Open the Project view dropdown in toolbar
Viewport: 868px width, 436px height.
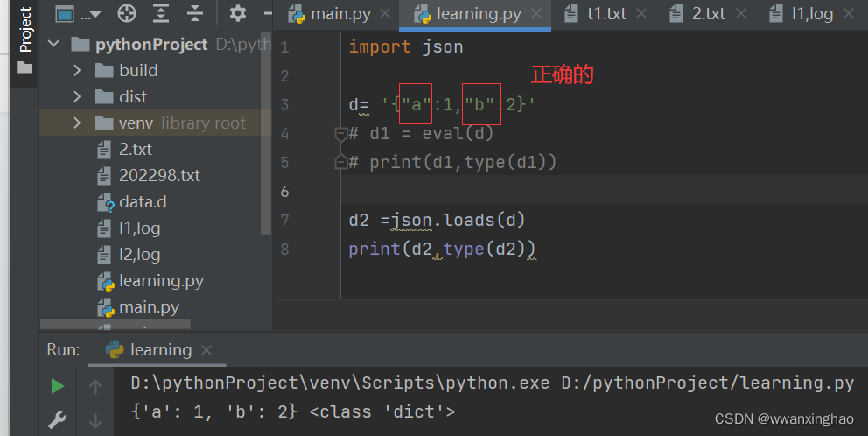pyautogui.click(x=78, y=14)
